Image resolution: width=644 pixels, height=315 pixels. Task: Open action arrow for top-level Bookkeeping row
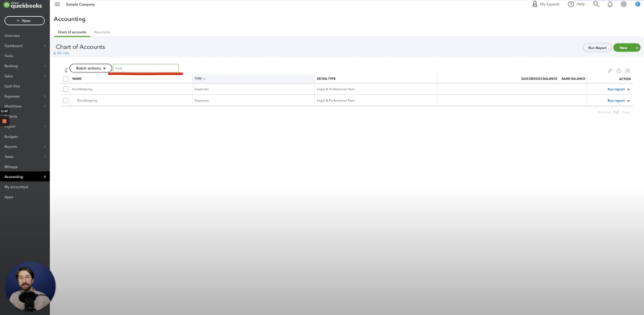[629, 89]
